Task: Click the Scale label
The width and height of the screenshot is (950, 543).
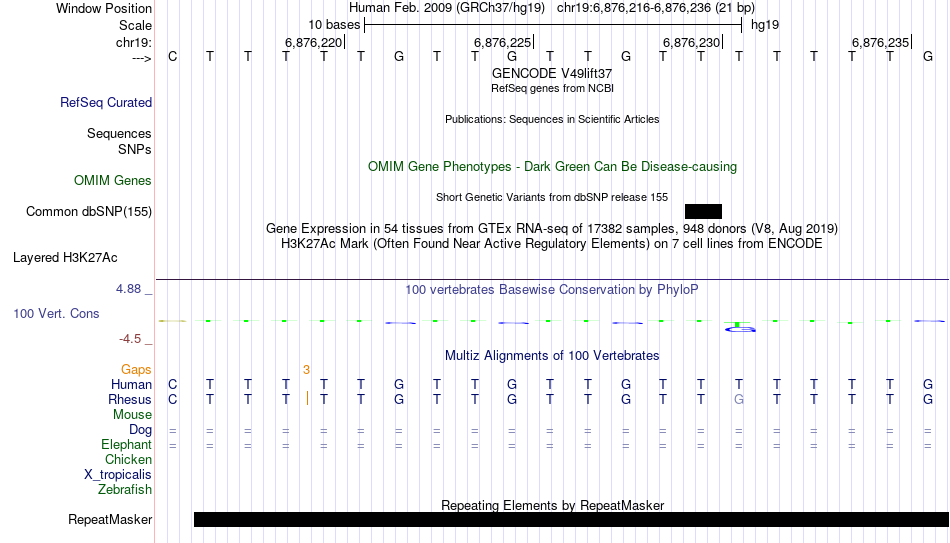Action: [135, 25]
